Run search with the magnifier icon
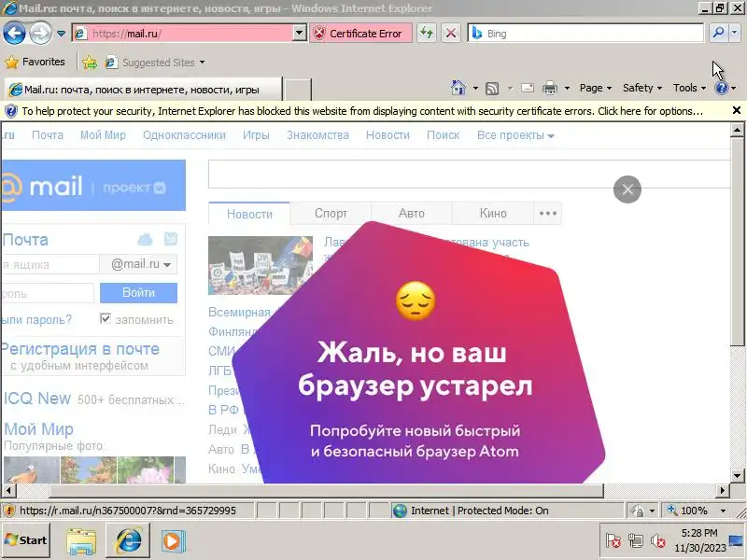The height and width of the screenshot is (560, 747). pyautogui.click(x=717, y=33)
